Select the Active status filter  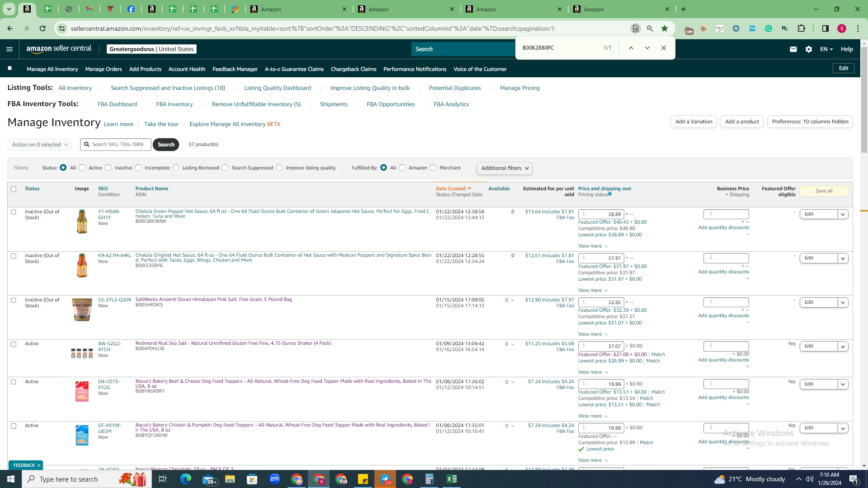(82, 168)
